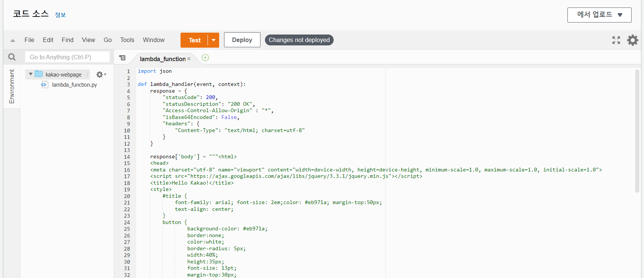Click line number 14 in gutter

click(127, 157)
